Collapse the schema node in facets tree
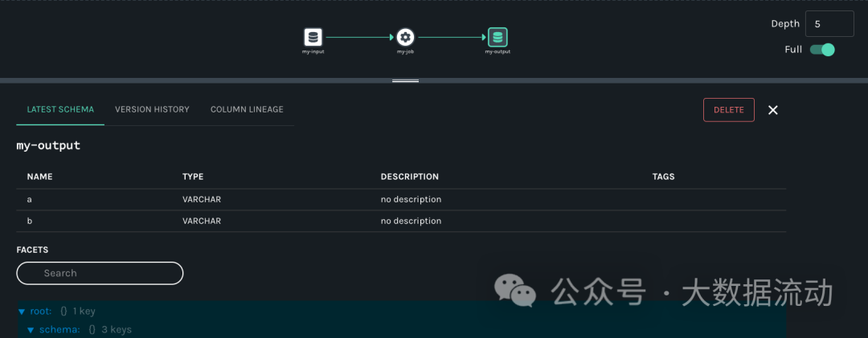This screenshot has height=338, width=868. click(x=31, y=330)
